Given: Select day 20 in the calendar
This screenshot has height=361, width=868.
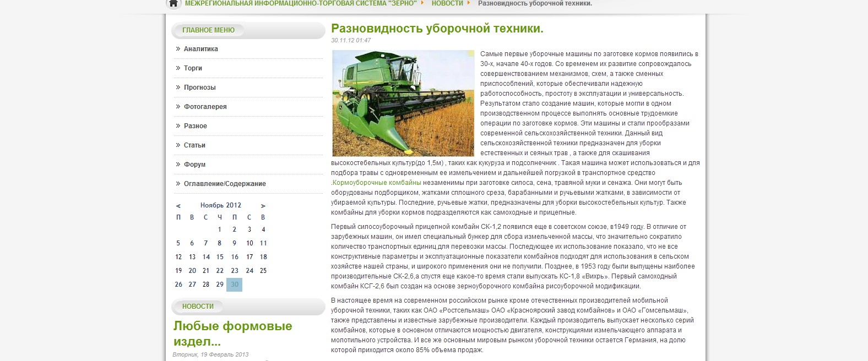Looking at the screenshot, I should click(192, 271).
